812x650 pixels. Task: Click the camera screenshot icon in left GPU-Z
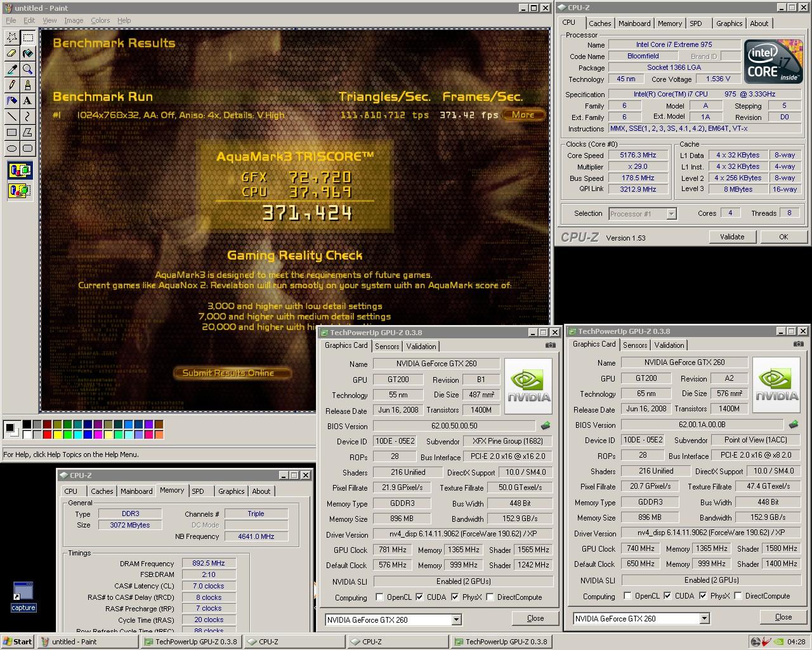coord(551,345)
